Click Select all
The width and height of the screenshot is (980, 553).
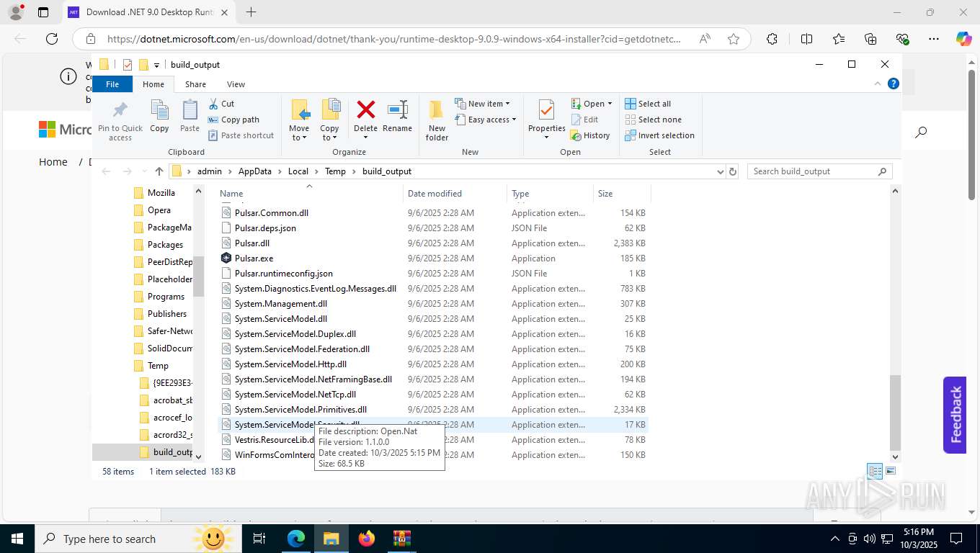click(648, 104)
